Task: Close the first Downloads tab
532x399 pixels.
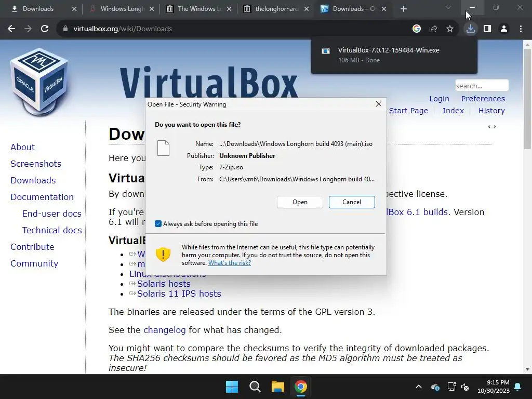Action: (x=74, y=9)
